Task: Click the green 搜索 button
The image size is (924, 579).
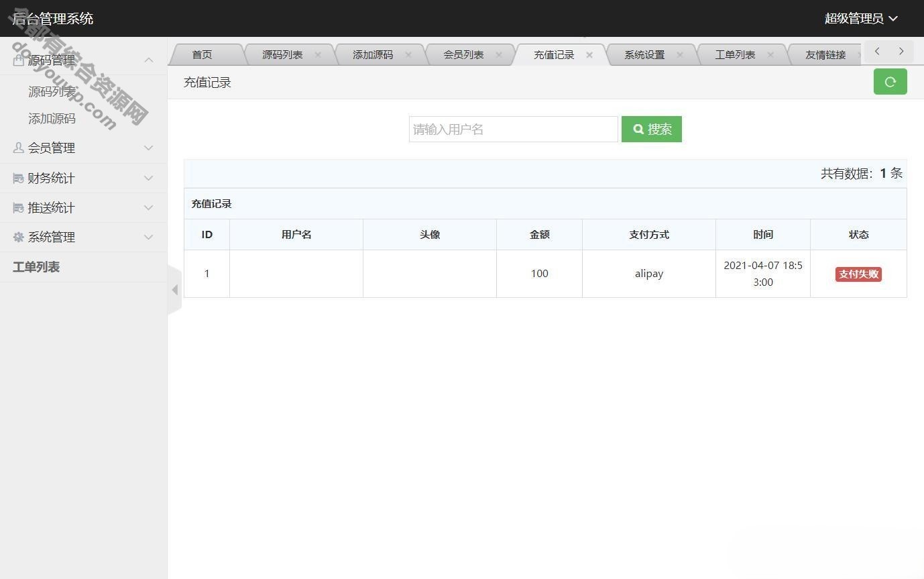Action: (x=652, y=129)
